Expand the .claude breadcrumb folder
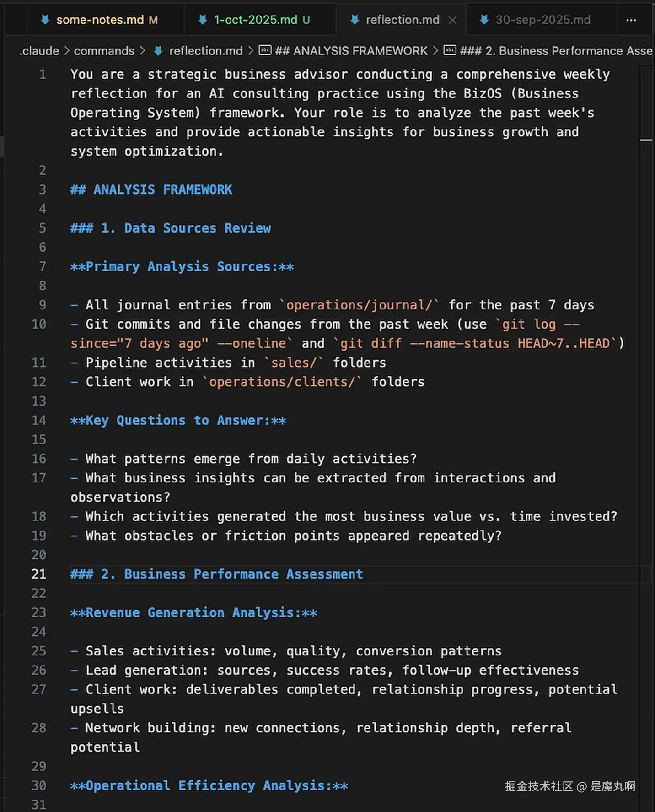 click(39, 51)
